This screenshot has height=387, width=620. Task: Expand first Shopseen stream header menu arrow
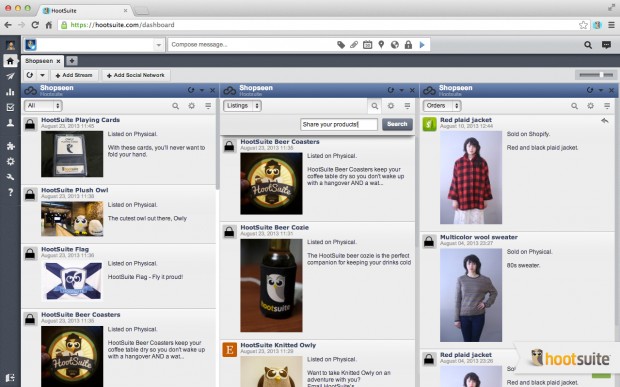click(x=202, y=91)
